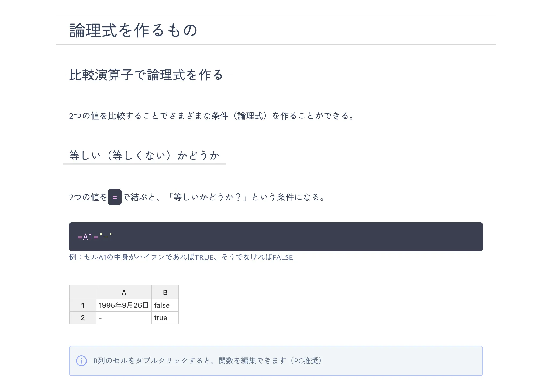Click the hint text about B列のセル
The height and width of the screenshot is (392, 552).
208,361
